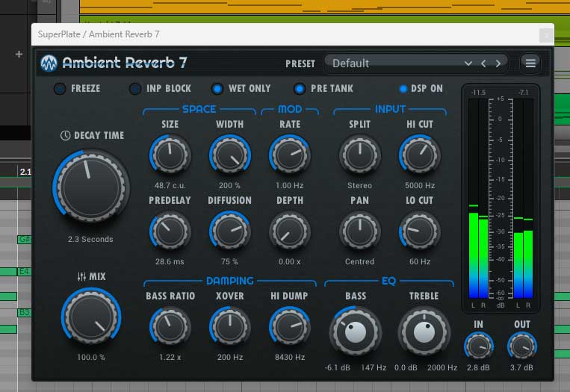
Task: Click the plus button in DAW window
Action: click(x=19, y=55)
